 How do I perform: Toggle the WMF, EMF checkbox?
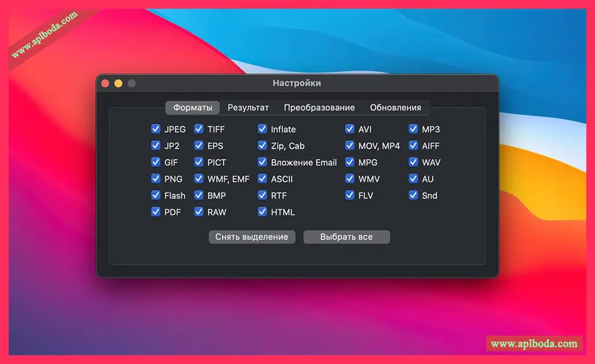pyautogui.click(x=199, y=179)
